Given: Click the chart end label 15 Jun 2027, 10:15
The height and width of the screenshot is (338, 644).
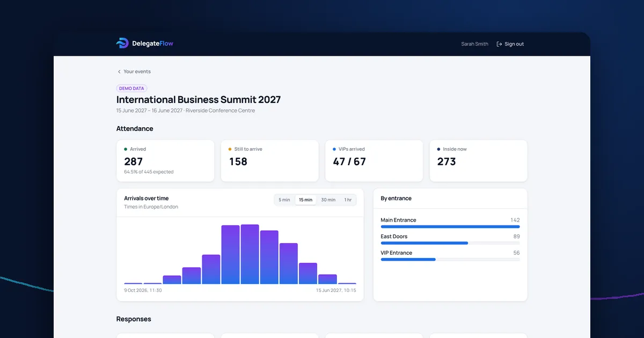Looking at the screenshot, I should (x=336, y=290).
